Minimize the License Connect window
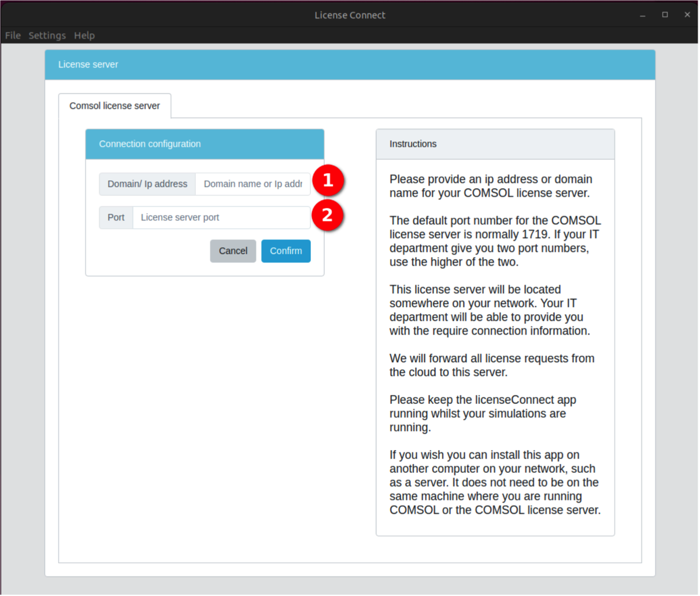The image size is (700, 596). tap(643, 15)
